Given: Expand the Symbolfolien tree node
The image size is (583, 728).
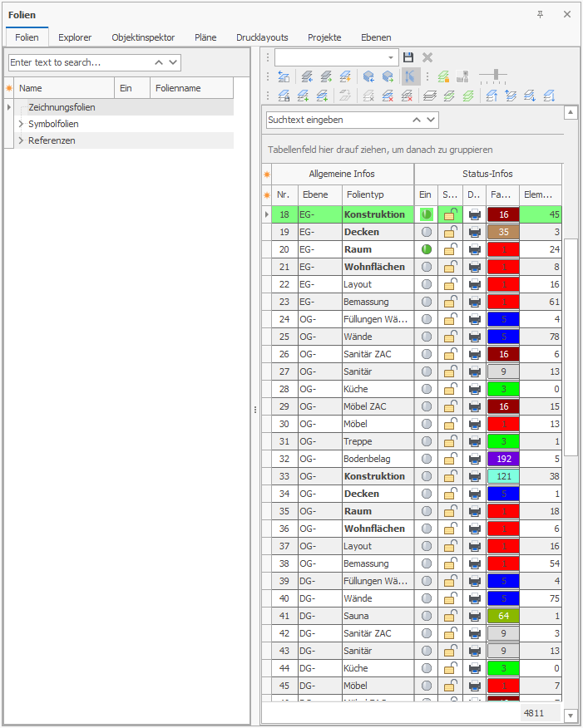Looking at the screenshot, I should point(21,124).
